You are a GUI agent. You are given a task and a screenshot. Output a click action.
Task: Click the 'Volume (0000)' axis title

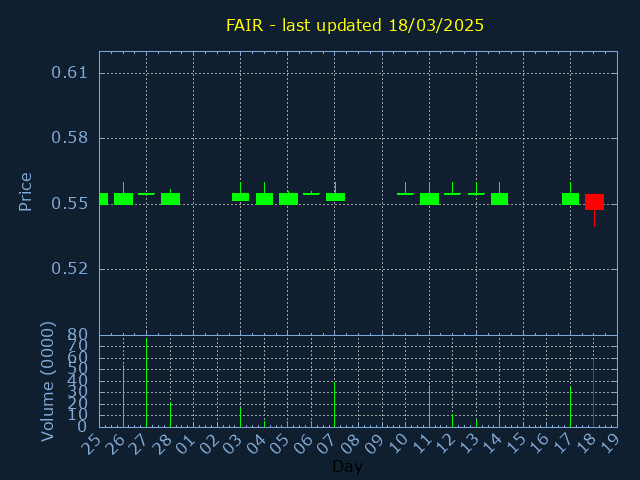[47, 382]
